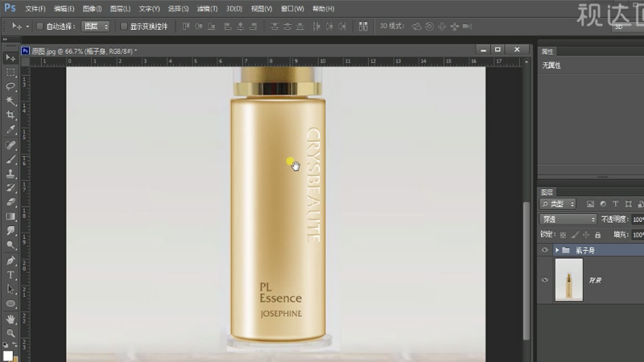Select the Crop tool
The image size is (644, 362).
tap(10, 115)
